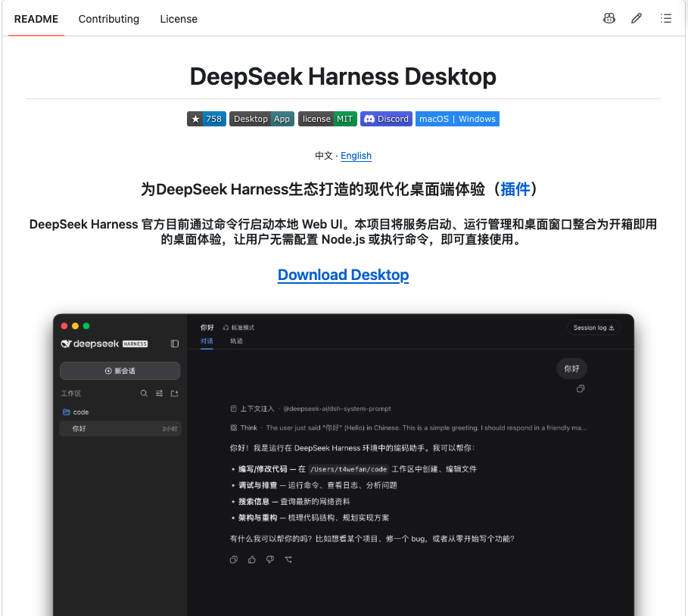
Task: Click the thumbs up icon
Action: tap(252, 559)
